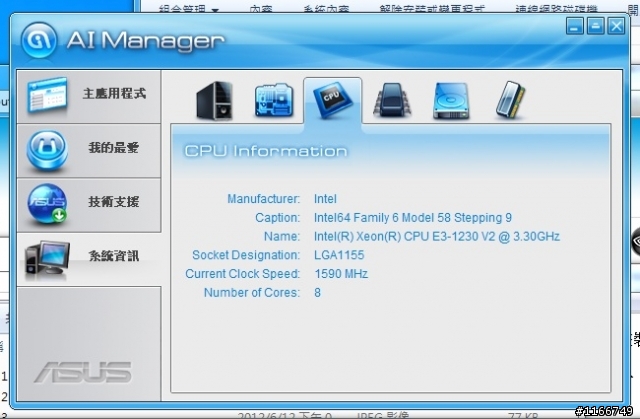Select the CPU chip tab icon
Viewport: 640px width, 419px height.
333,100
